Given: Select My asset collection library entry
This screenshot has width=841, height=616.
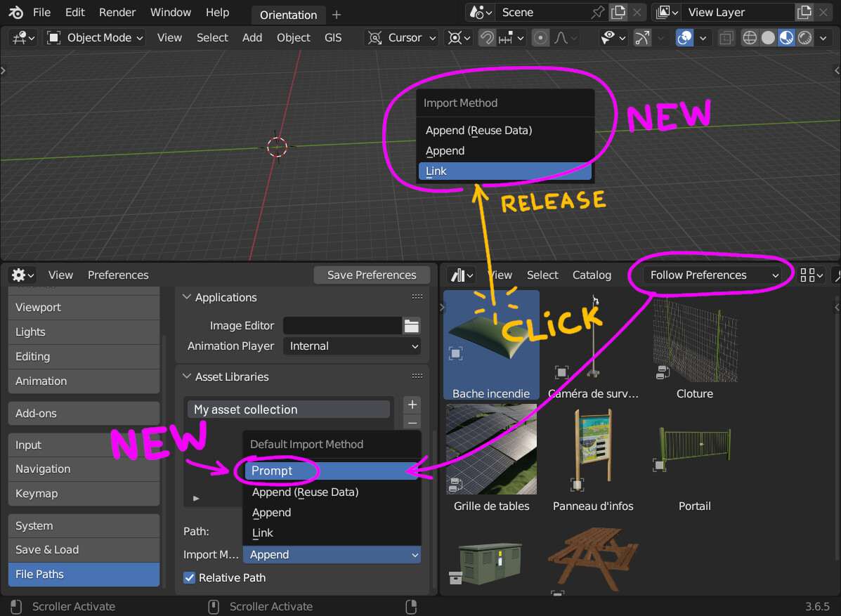Looking at the screenshot, I should (x=289, y=409).
